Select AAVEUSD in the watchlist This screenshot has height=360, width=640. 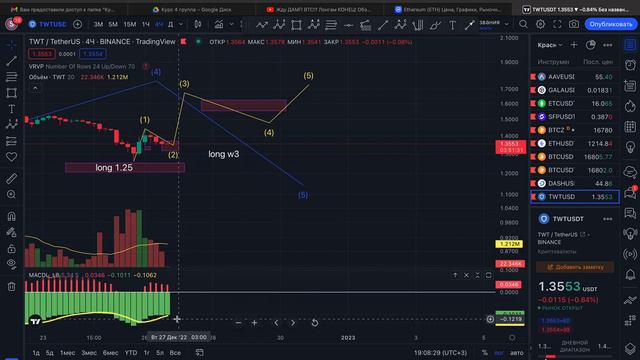coord(575,77)
